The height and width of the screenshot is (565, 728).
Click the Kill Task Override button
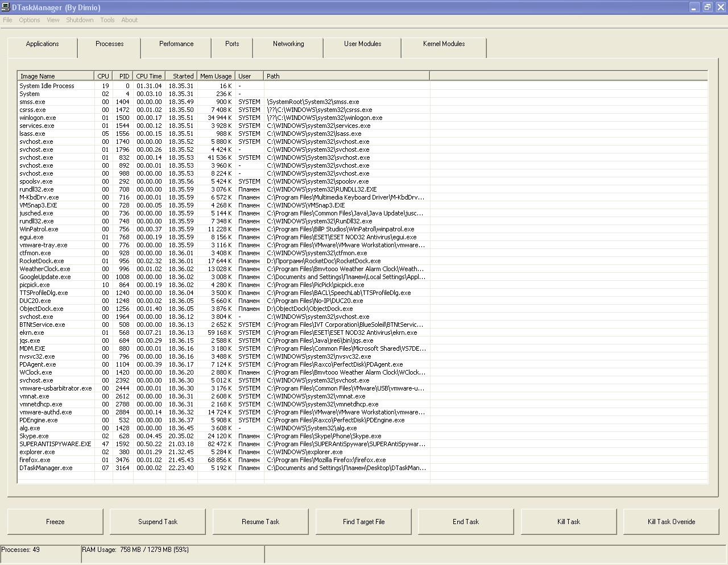[x=671, y=522]
